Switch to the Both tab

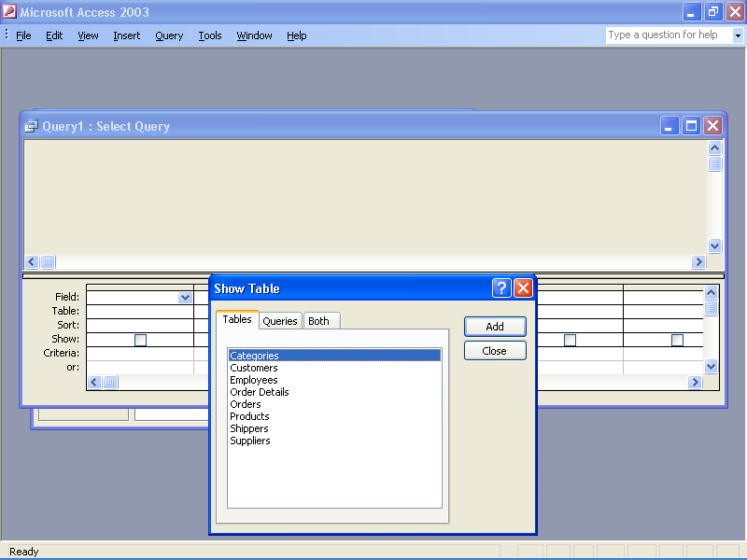tap(321, 321)
